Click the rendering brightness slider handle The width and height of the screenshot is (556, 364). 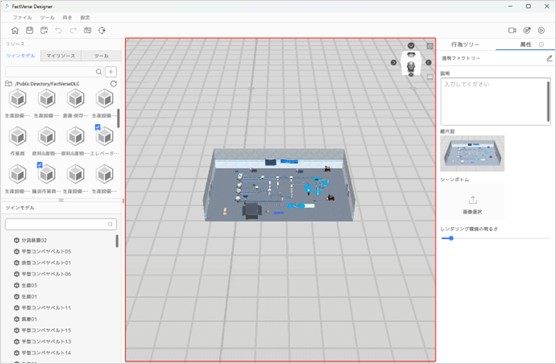click(451, 238)
